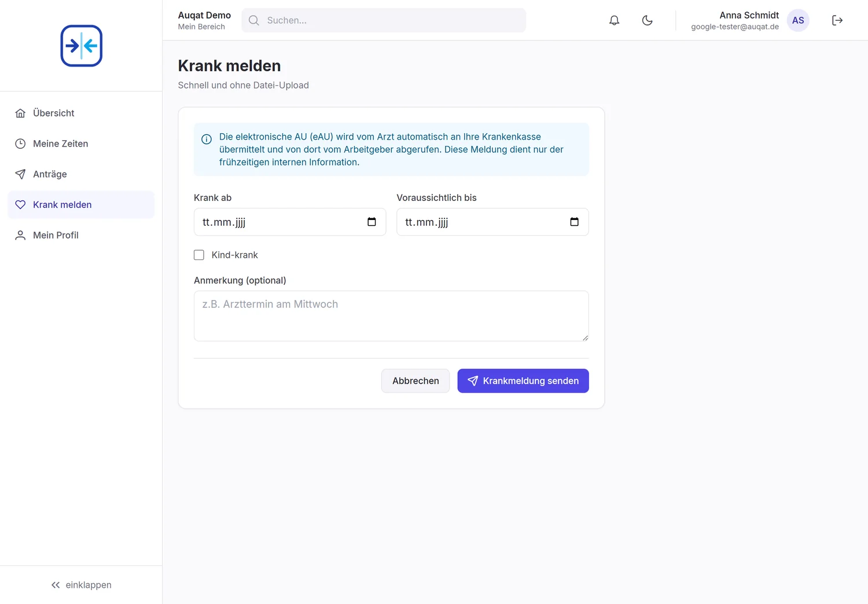Open the AS user avatar
Screen dimensions: 868x604
798,20
